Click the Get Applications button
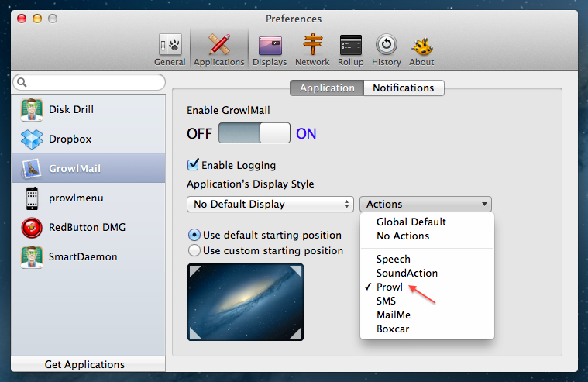The height and width of the screenshot is (382, 588). [88, 364]
